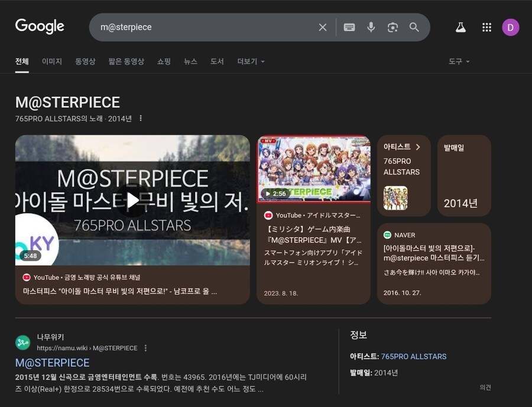Open the 5:48 duration badge video thumbnail
532x407 pixels.
click(30, 256)
